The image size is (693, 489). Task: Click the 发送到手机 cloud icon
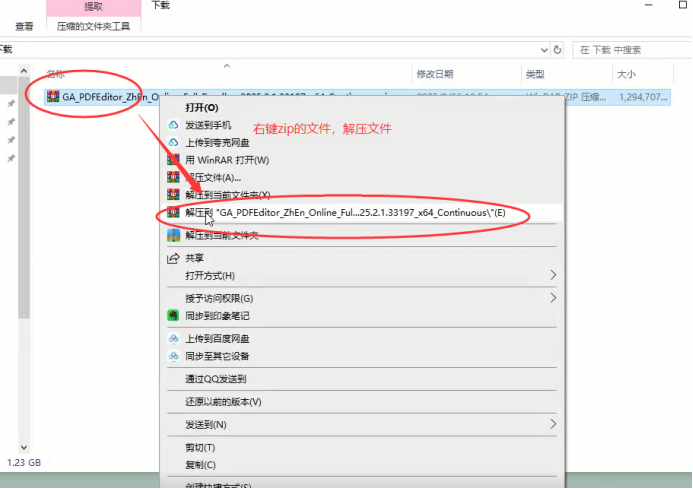pos(174,125)
